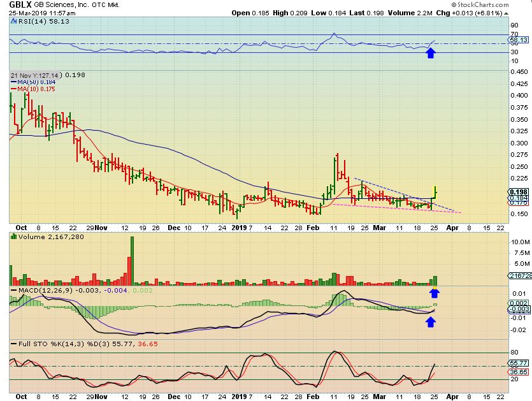Click the Volume 2.2M header value
Image resolution: width=532 pixels, height=401 pixels.
[x=410, y=13]
